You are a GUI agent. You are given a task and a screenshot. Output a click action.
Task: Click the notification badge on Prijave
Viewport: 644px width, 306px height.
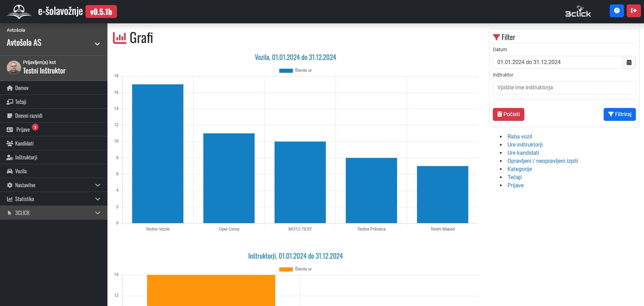(x=35, y=127)
